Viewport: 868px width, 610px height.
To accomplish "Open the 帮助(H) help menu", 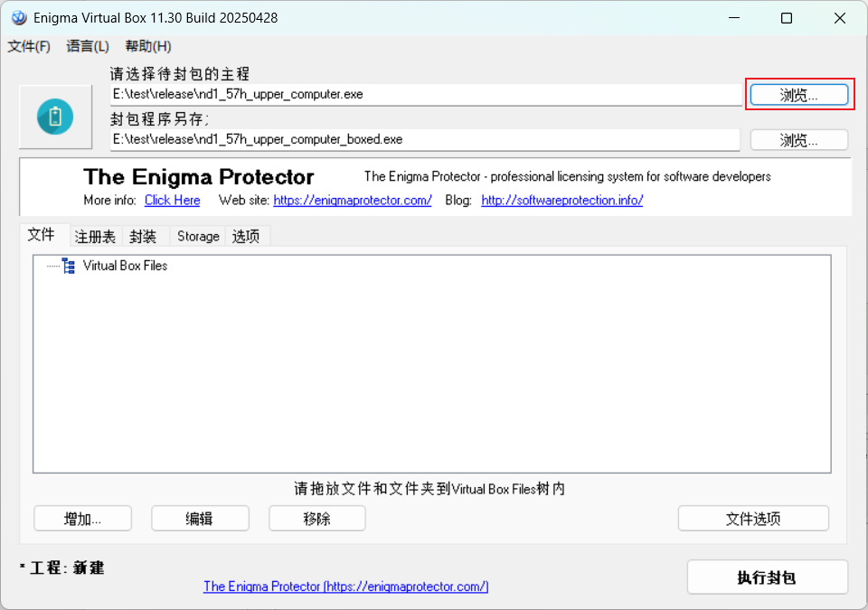I will [147, 46].
